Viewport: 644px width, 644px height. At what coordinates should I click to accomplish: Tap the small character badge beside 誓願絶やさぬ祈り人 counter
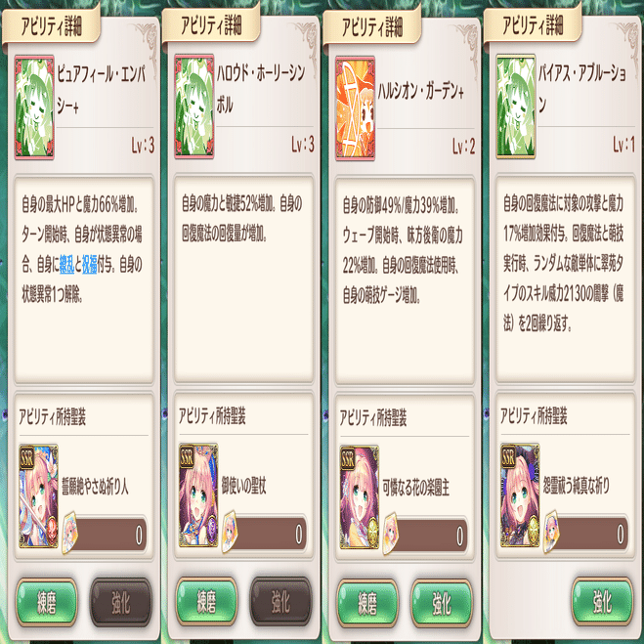point(69,533)
